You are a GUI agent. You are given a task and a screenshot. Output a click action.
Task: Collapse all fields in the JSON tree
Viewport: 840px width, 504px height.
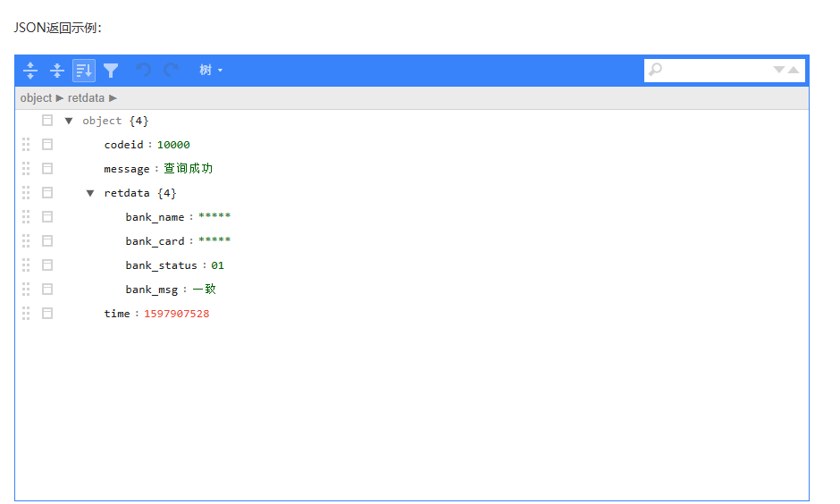coord(57,71)
